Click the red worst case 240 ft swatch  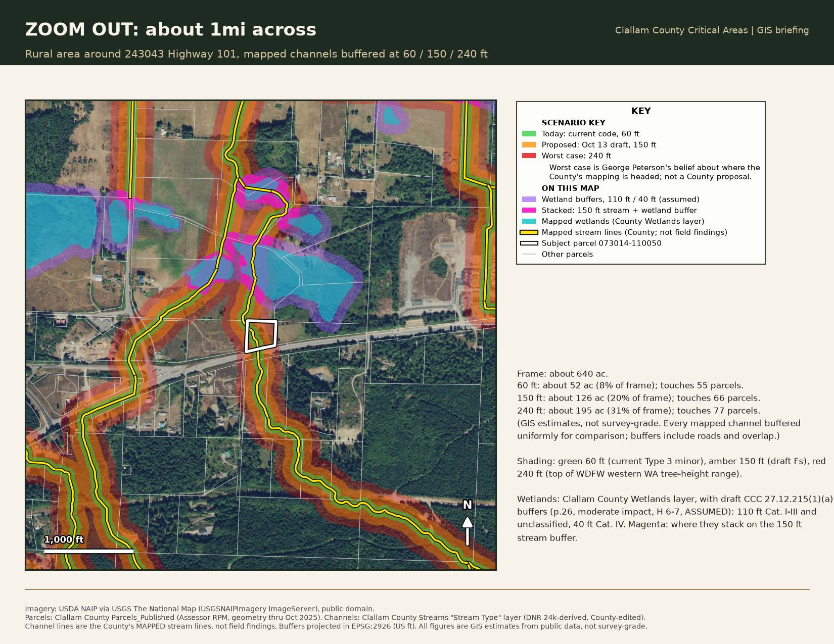click(x=529, y=156)
